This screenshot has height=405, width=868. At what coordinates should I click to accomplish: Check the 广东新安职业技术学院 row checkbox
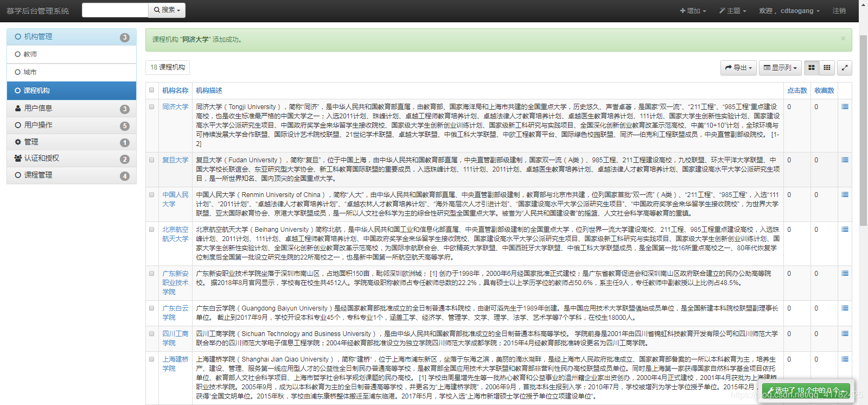[152, 274]
